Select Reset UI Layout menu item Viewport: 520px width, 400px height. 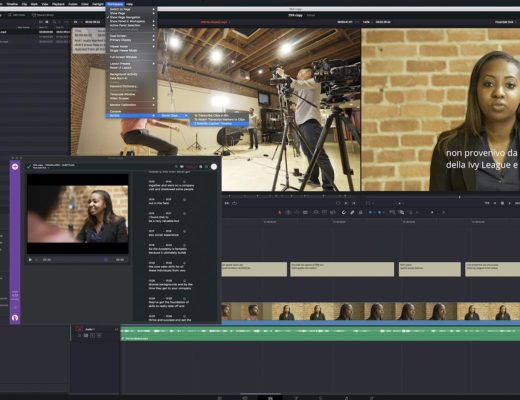click(x=131, y=68)
